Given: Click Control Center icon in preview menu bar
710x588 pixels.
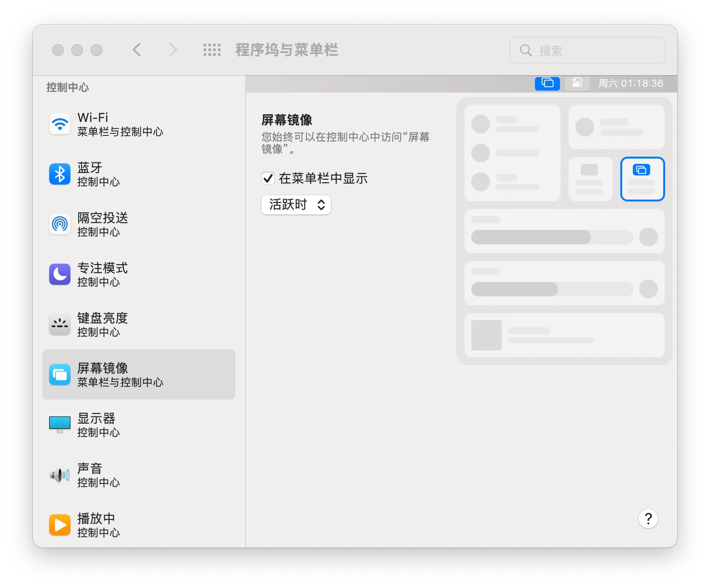Looking at the screenshot, I should [x=577, y=83].
